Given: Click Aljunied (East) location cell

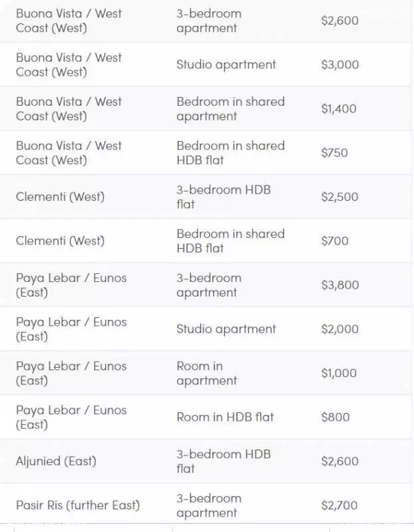Looking at the screenshot, I should [x=56, y=461].
